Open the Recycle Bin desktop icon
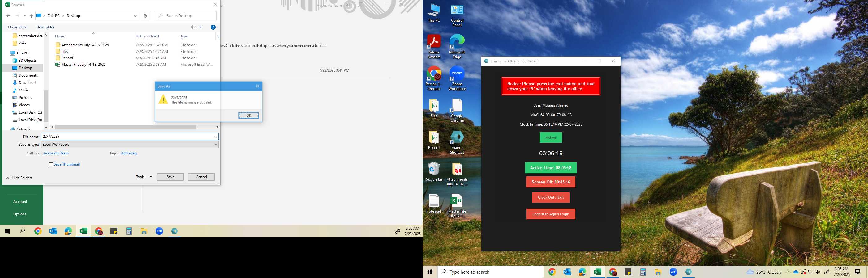Viewport: 868px width, 278px height. pos(434,172)
